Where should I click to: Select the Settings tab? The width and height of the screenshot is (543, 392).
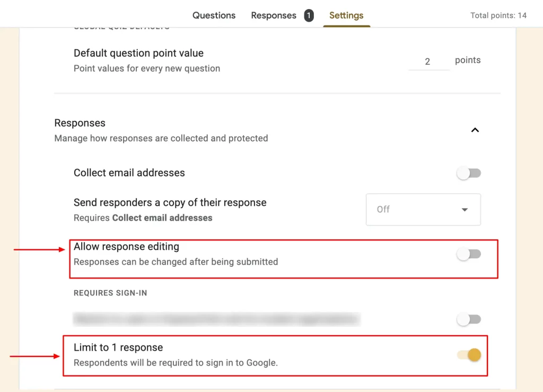(346, 15)
